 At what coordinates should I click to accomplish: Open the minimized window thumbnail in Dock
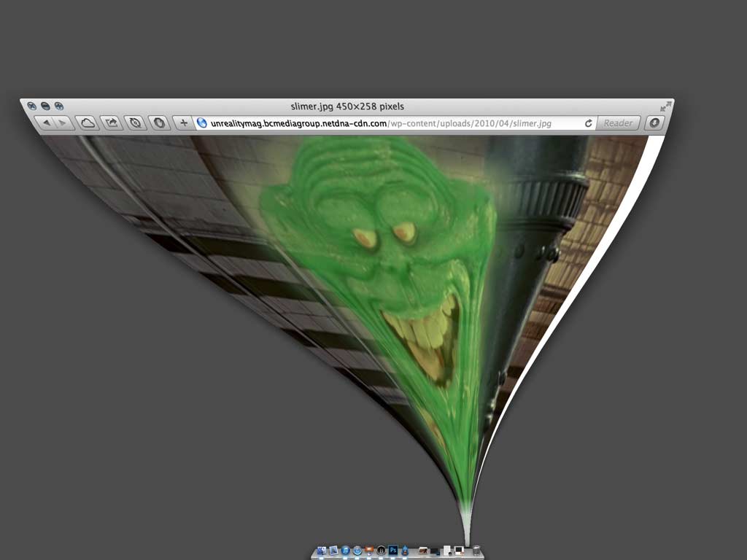459,551
